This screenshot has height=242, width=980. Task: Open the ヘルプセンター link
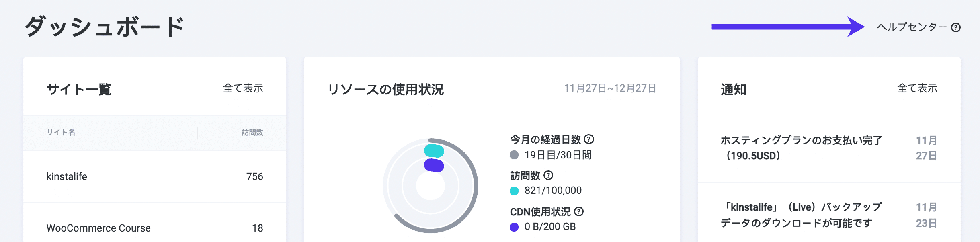point(912,27)
